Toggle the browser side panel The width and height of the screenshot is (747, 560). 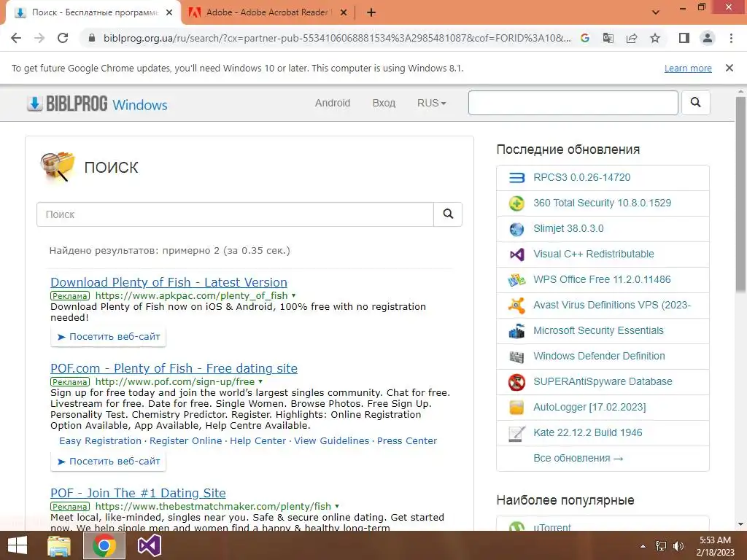(684, 38)
